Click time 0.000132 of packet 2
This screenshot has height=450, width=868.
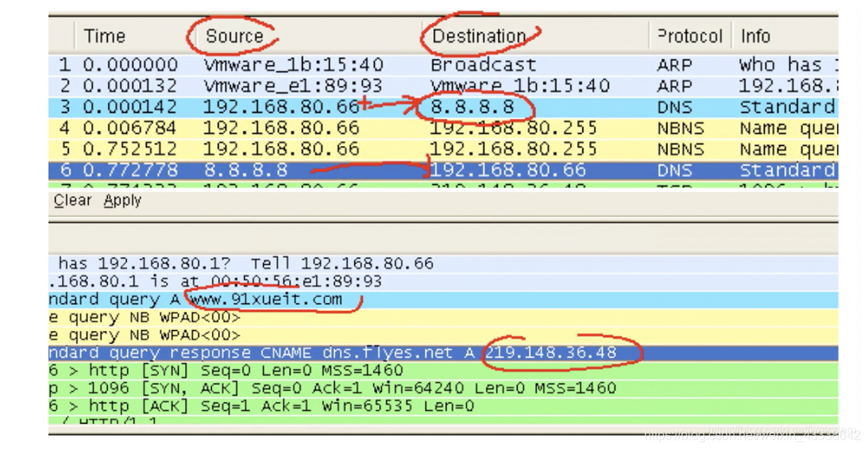[x=130, y=86]
